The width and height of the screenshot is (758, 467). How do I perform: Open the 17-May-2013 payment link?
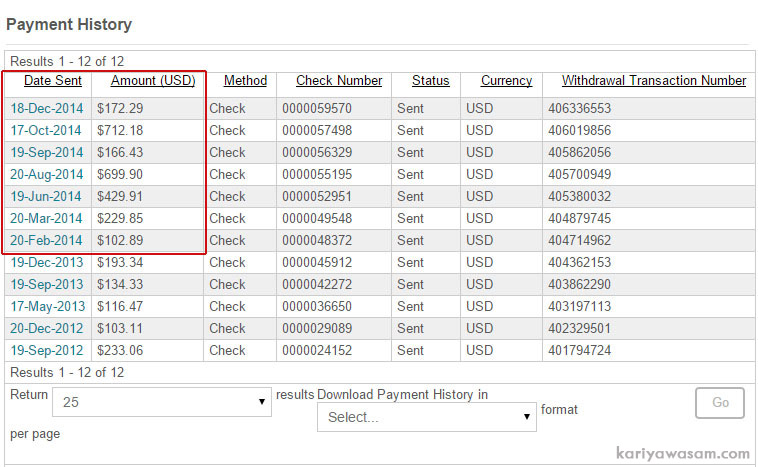click(x=47, y=306)
